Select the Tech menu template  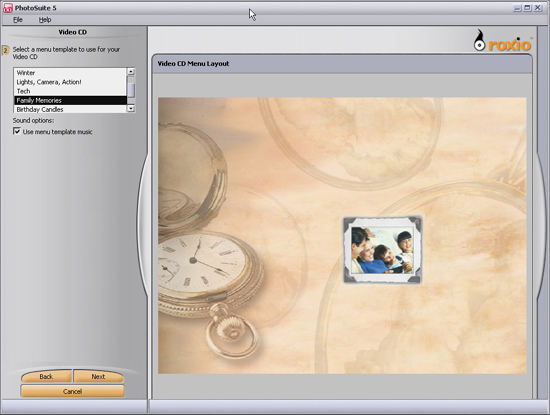tap(70, 91)
